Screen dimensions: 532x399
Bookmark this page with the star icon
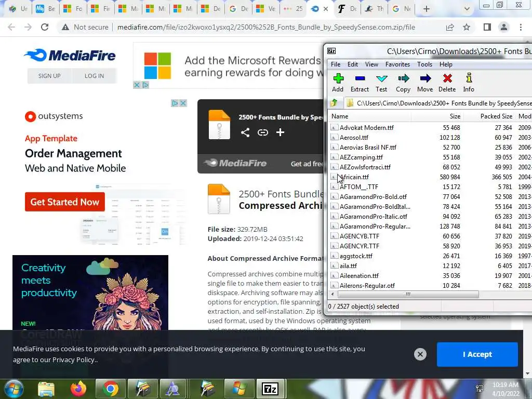point(467,27)
